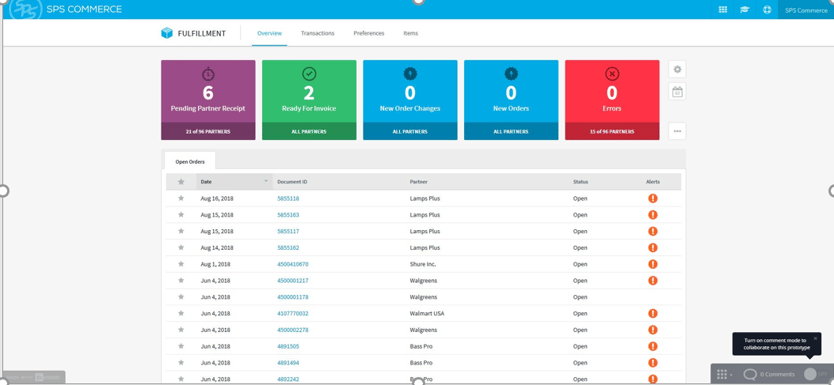Star the Shure Inc. order row
Viewport: 834px width, 385px height.
pyautogui.click(x=181, y=264)
